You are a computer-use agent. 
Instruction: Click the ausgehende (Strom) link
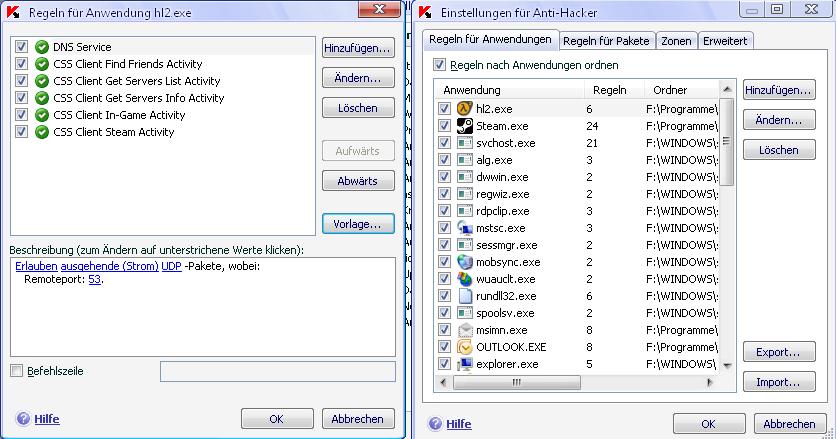(x=109, y=266)
